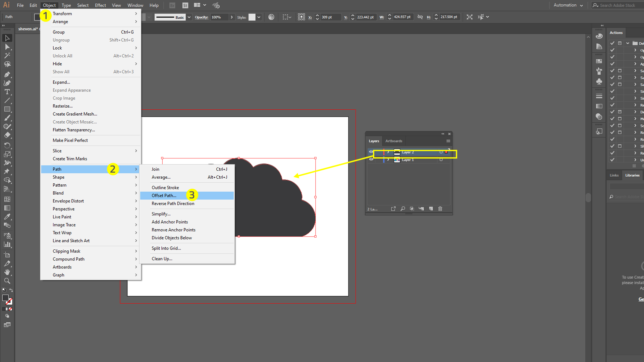Select the Direct Selection tool
This screenshot has height=362, width=644.
pos(7,47)
